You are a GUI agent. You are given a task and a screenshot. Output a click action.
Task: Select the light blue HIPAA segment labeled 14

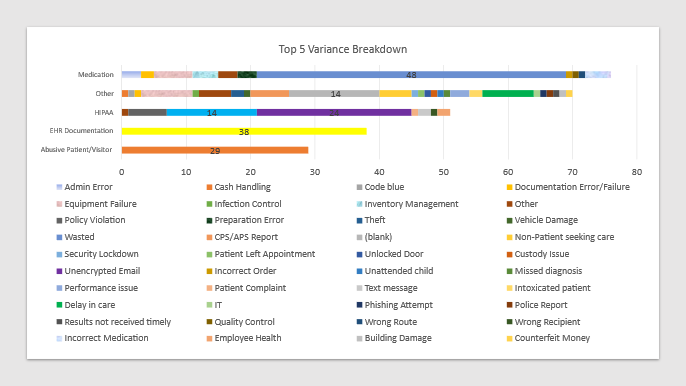(x=212, y=112)
